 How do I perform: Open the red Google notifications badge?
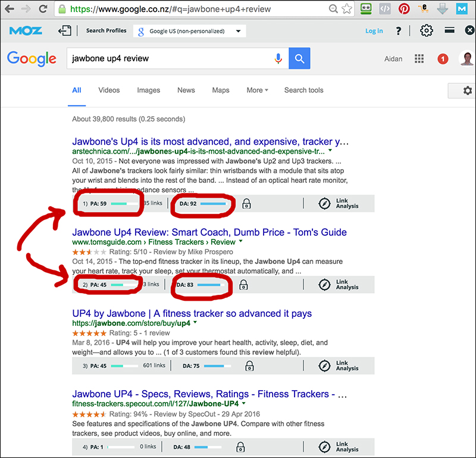click(x=443, y=58)
